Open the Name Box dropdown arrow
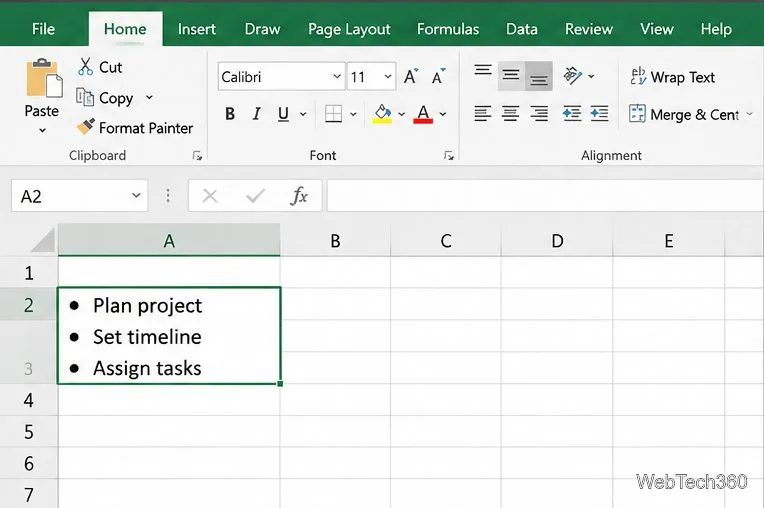 pos(136,195)
